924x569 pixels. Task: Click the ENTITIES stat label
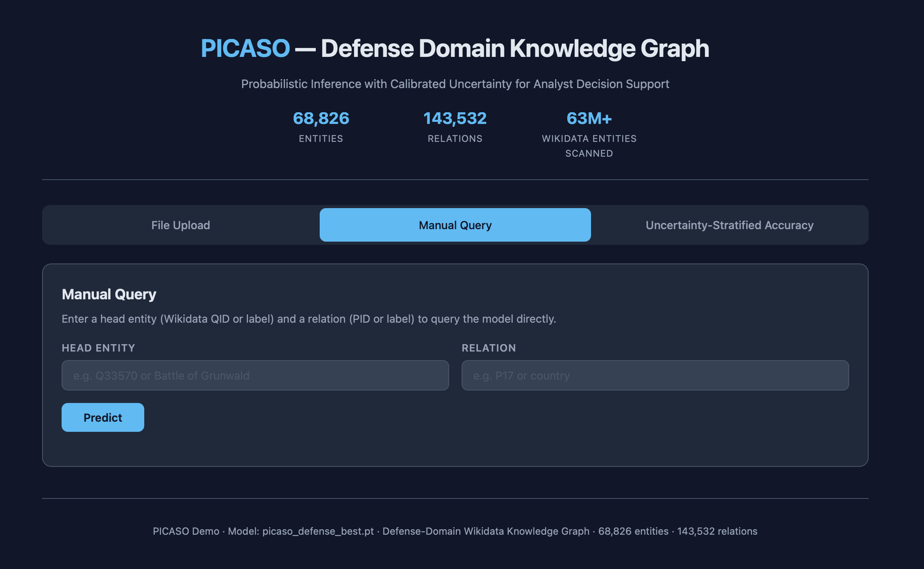click(321, 139)
